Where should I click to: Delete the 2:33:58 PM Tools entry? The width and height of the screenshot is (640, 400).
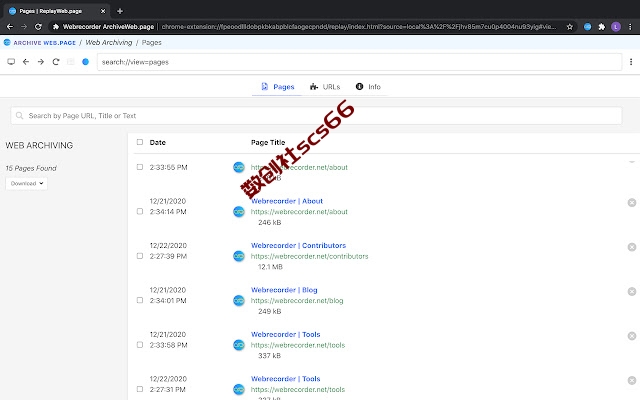tap(632, 336)
